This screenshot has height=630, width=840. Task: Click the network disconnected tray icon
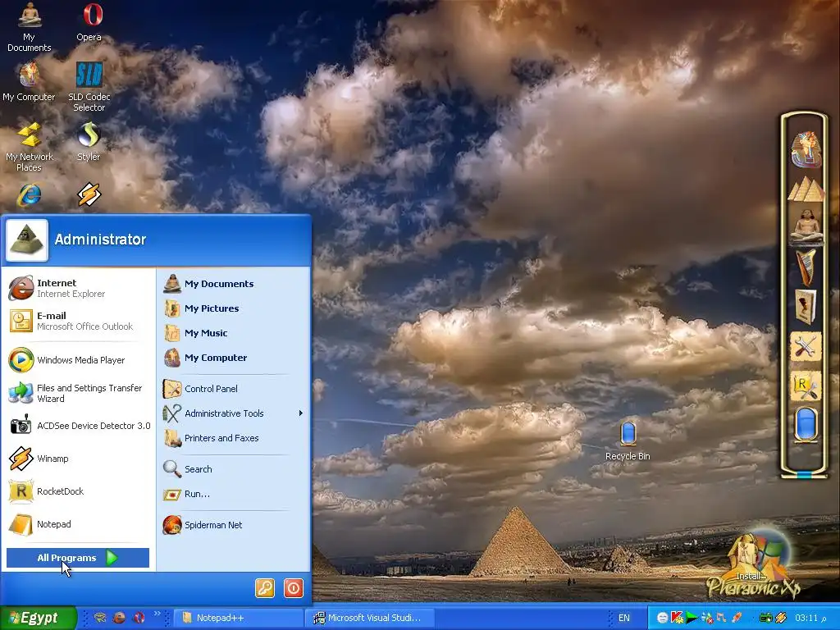pyautogui.click(x=707, y=618)
